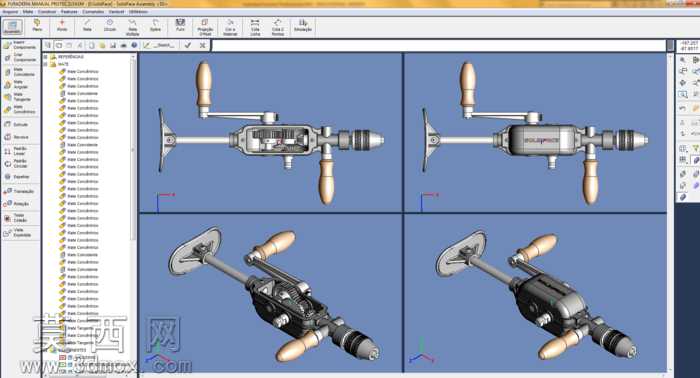Open the Construir menu
The image size is (700, 378).
(x=47, y=12)
